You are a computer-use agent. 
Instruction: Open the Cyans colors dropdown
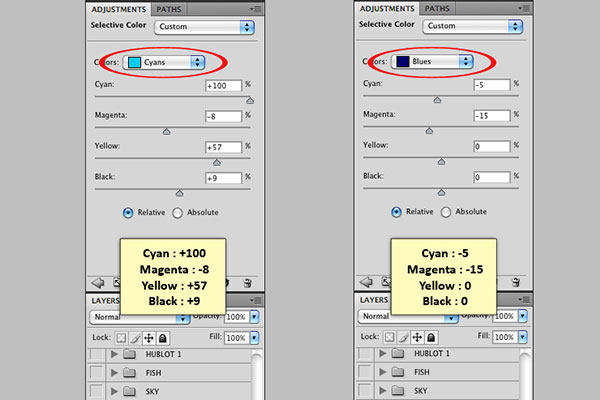coord(164,62)
